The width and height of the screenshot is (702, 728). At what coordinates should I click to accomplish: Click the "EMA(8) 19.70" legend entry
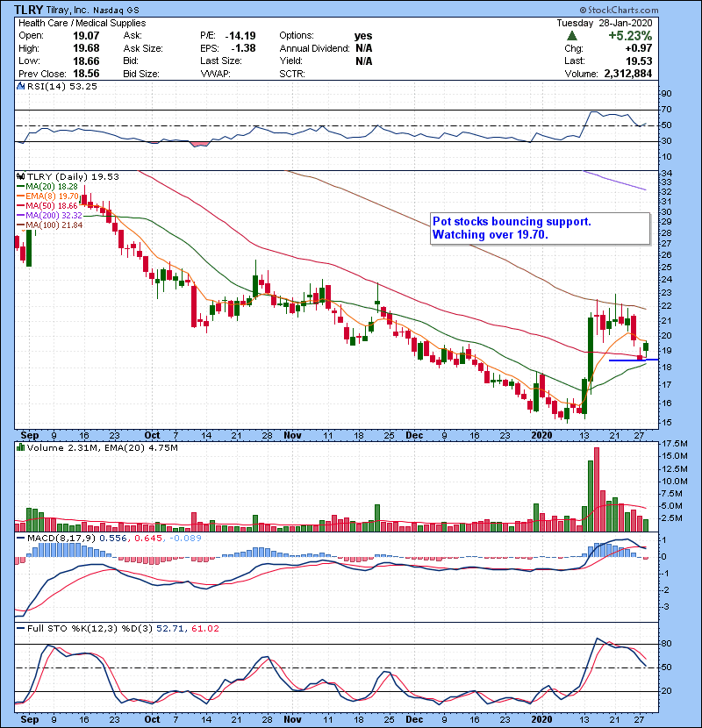point(52,196)
